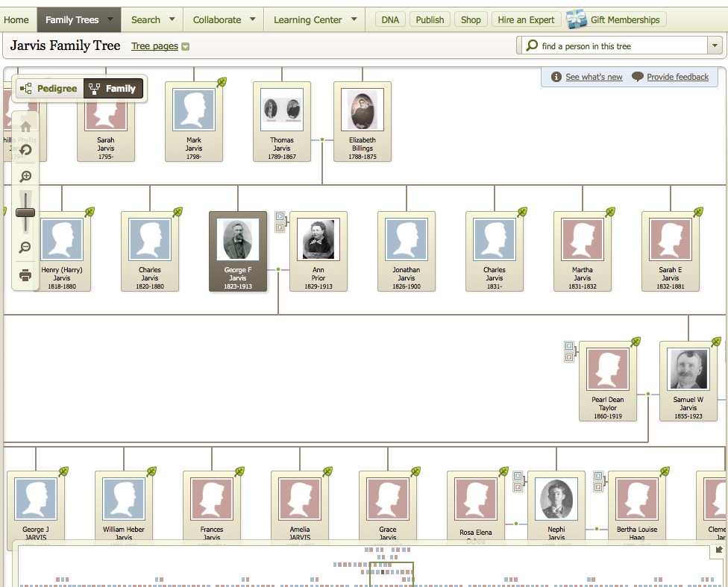Screen dimensions: 728x587
Task: Open the Publish page
Action: [430, 19]
